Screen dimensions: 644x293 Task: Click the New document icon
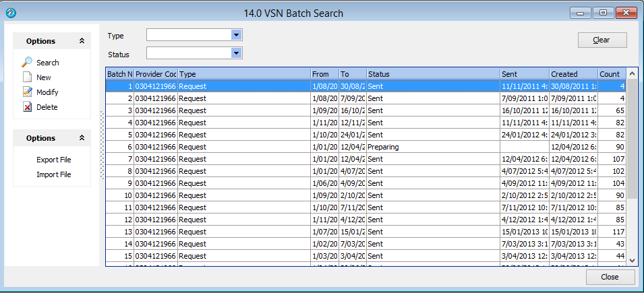coord(28,77)
